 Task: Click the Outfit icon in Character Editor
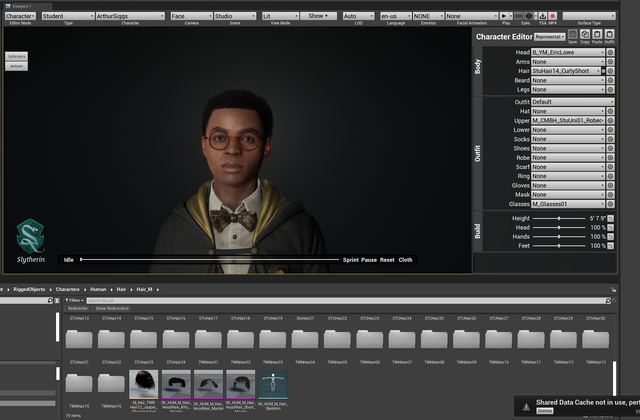pyautogui.click(x=609, y=34)
